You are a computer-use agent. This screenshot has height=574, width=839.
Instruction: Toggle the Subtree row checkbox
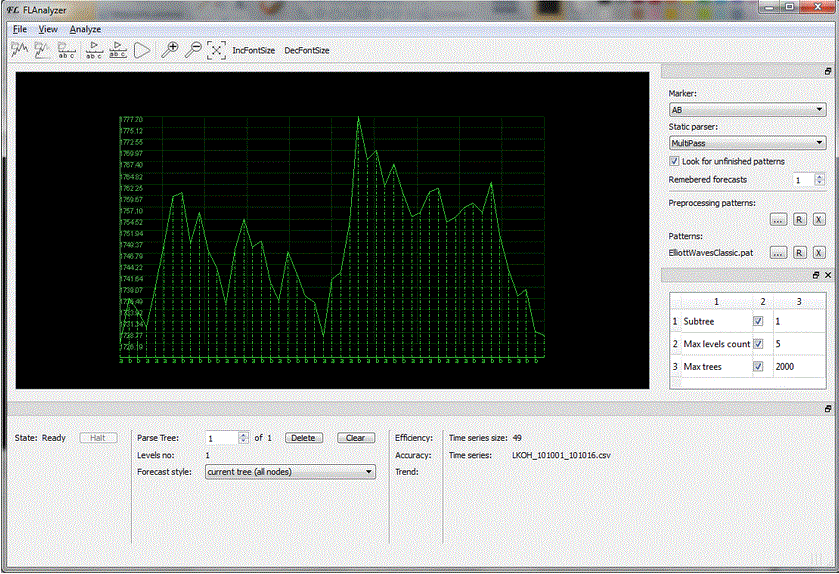click(758, 321)
